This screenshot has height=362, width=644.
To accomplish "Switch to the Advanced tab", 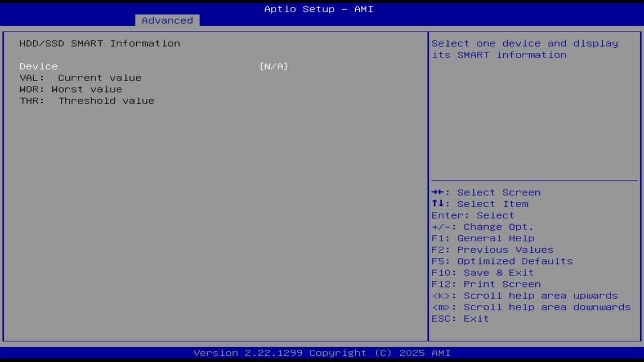I will (167, 20).
